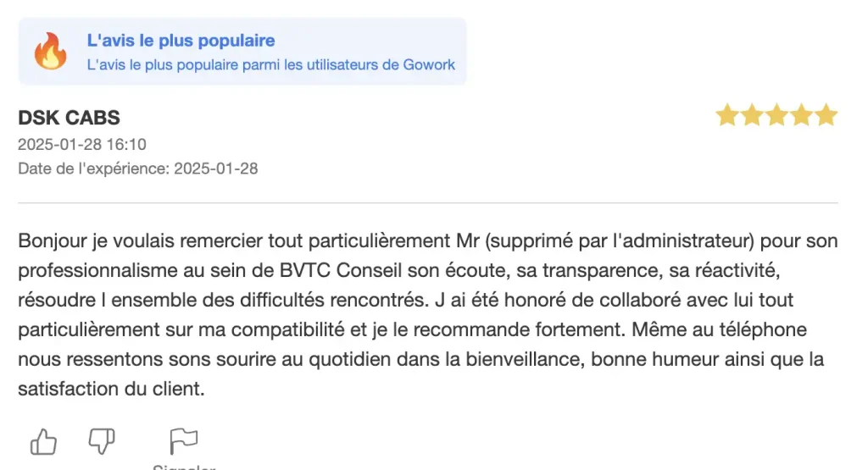Click the flame icon in the popular review banner

50,51
